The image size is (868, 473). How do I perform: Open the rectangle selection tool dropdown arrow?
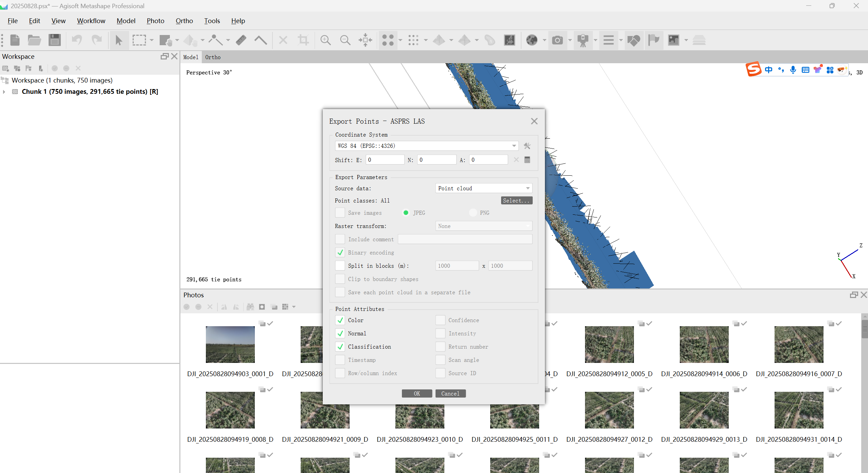152,40
